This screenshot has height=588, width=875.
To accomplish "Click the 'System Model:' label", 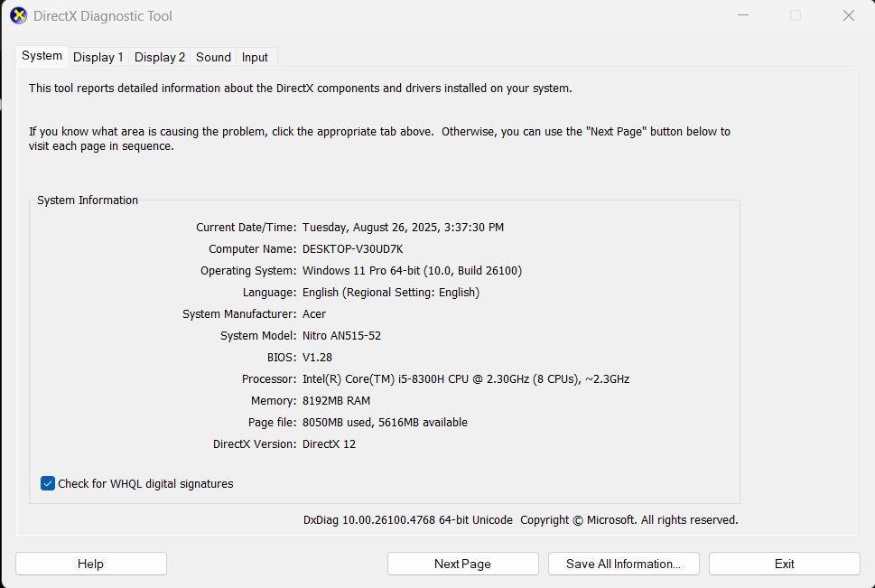I will 258,336.
